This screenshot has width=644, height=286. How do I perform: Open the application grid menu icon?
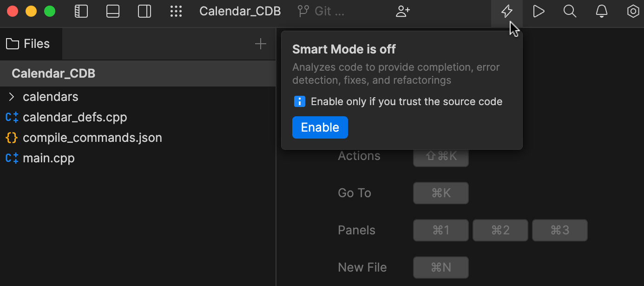tap(176, 11)
